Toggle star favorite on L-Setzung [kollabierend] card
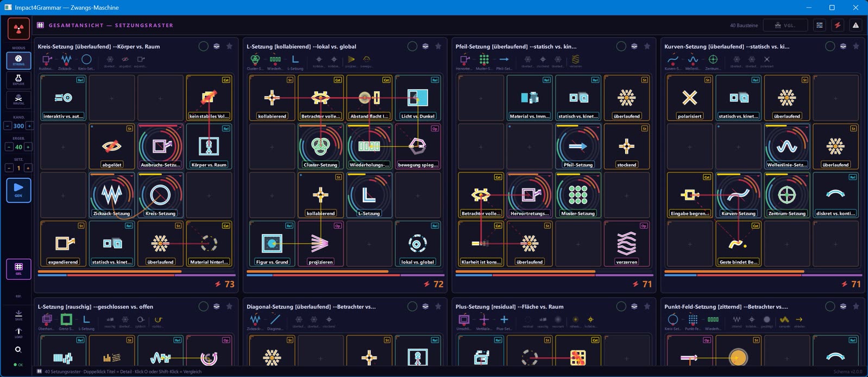The width and height of the screenshot is (868, 377). tap(438, 46)
